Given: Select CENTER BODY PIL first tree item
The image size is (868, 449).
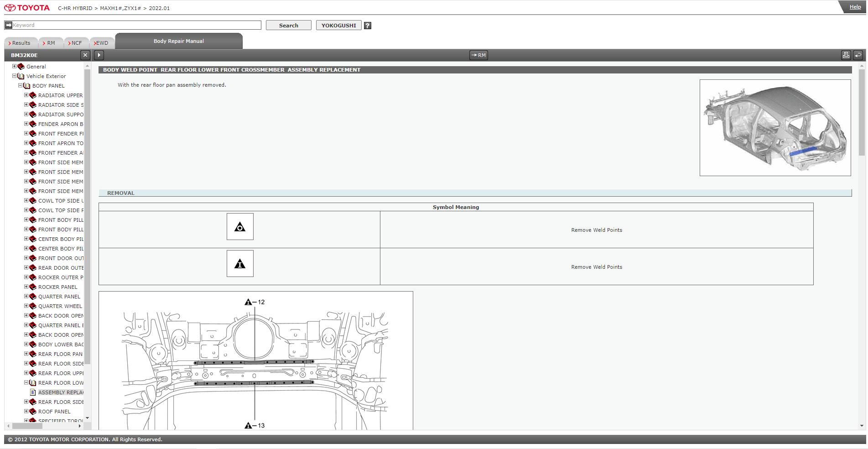Looking at the screenshot, I should pos(61,239).
